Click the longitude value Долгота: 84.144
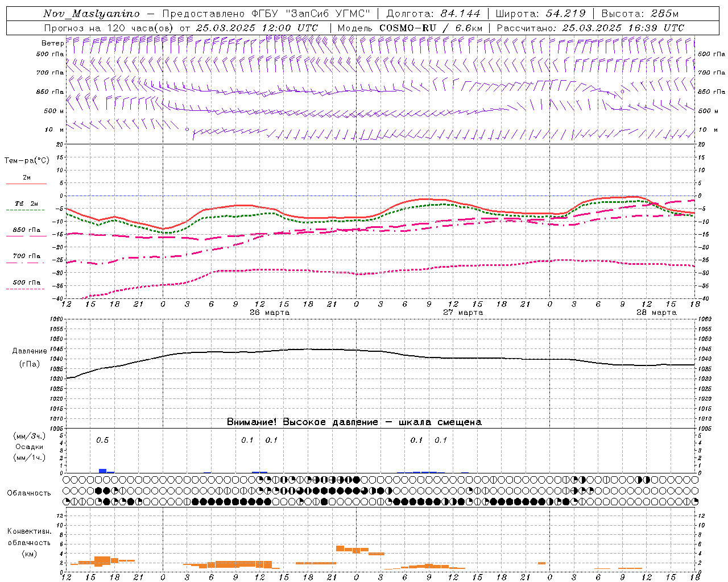This screenshot has height=582, width=728. pyautogui.click(x=433, y=14)
